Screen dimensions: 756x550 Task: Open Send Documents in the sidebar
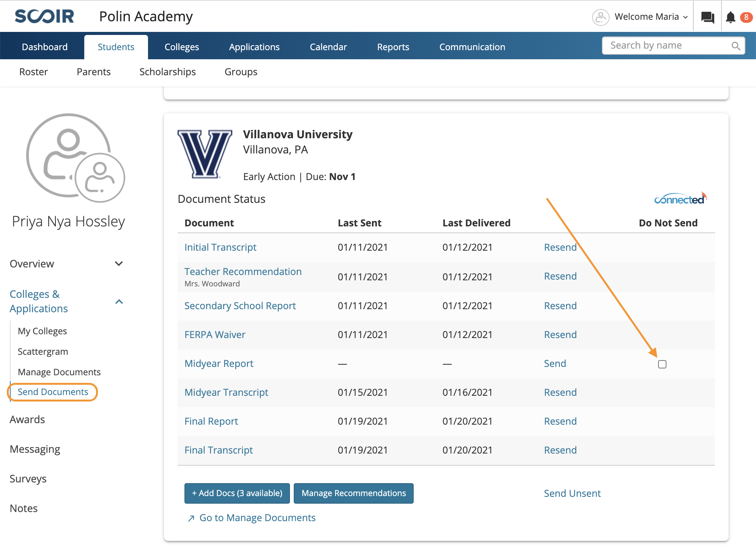[53, 392]
